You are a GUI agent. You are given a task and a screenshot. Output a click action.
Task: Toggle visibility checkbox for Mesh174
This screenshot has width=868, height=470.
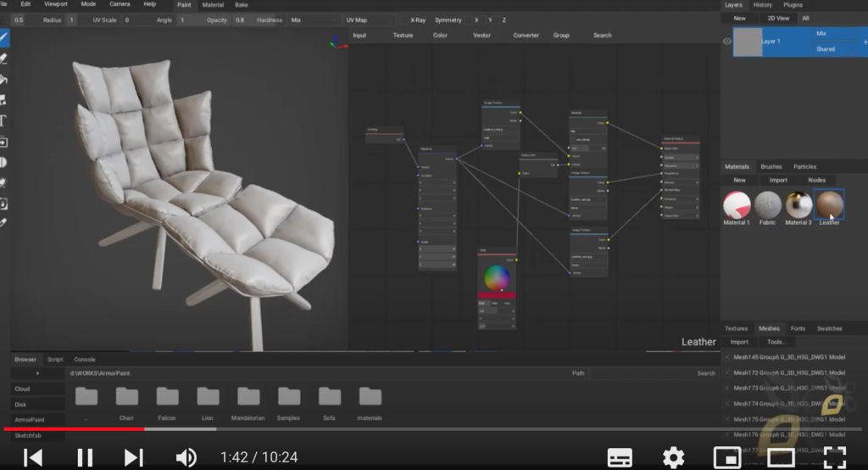coord(727,404)
